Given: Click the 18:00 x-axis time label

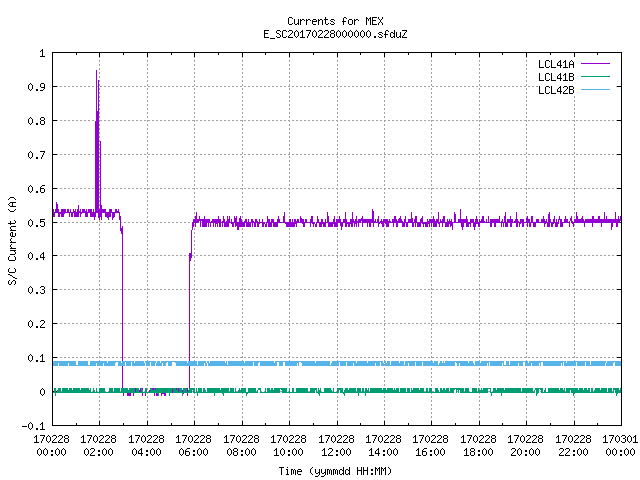Looking at the screenshot, I should [478, 452].
